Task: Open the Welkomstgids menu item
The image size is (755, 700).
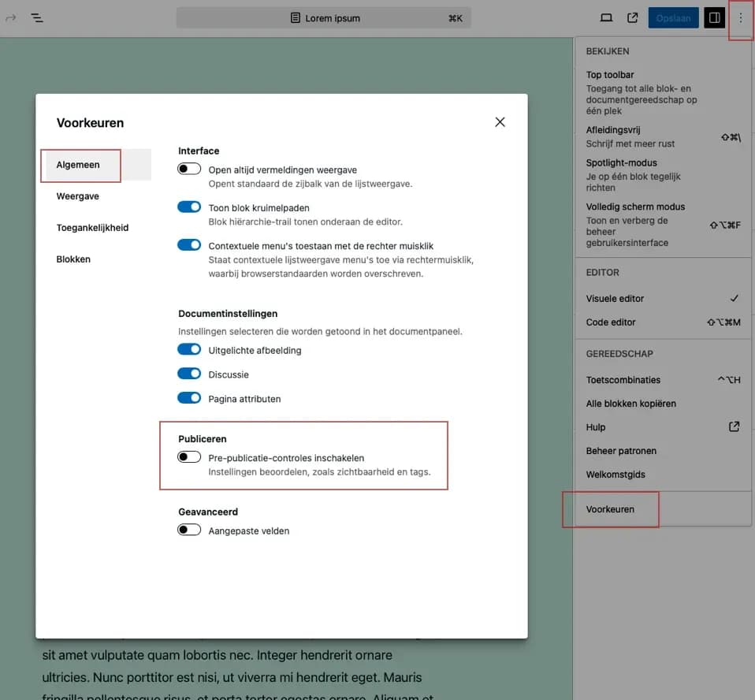Action: 663,475
